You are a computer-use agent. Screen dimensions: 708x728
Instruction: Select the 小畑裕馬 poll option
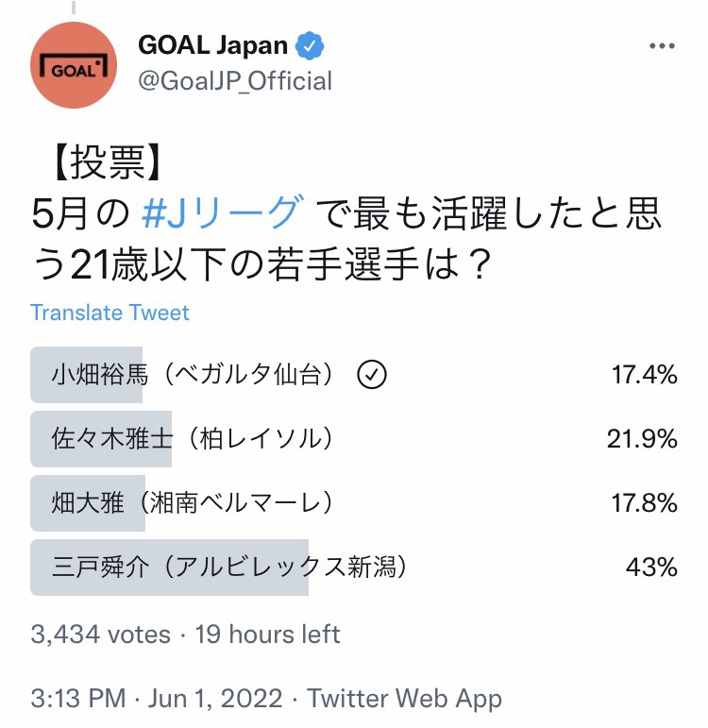click(194, 375)
